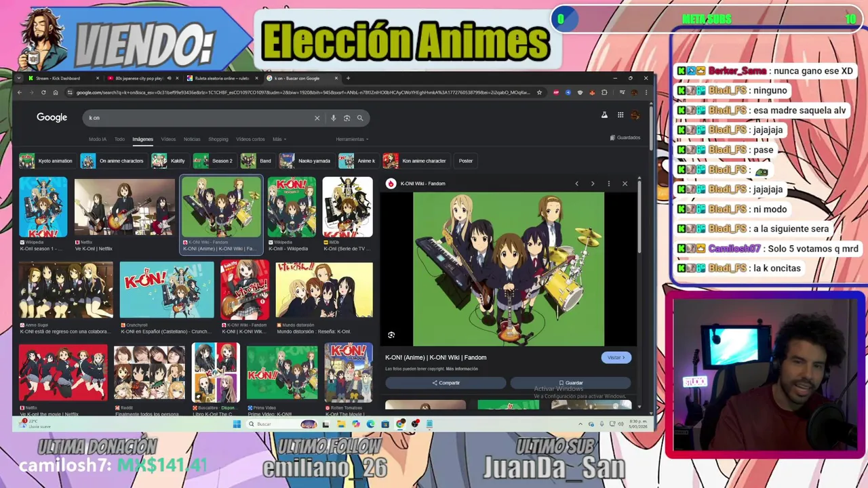Click into the Google search input field

pyautogui.click(x=197, y=118)
